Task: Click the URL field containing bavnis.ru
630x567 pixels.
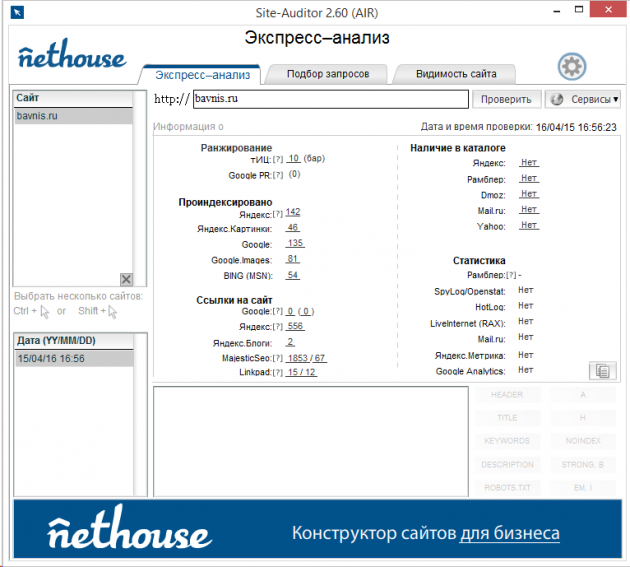Action: [330, 99]
